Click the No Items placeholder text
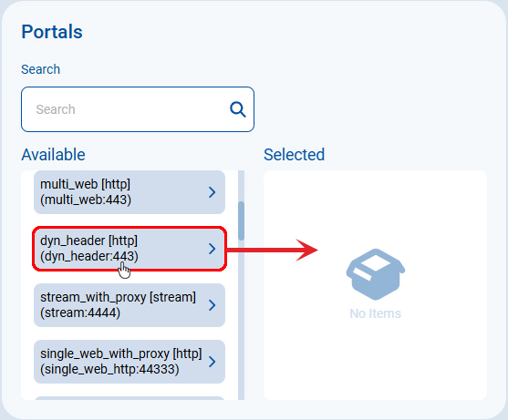The image size is (508, 420). point(375,313)
